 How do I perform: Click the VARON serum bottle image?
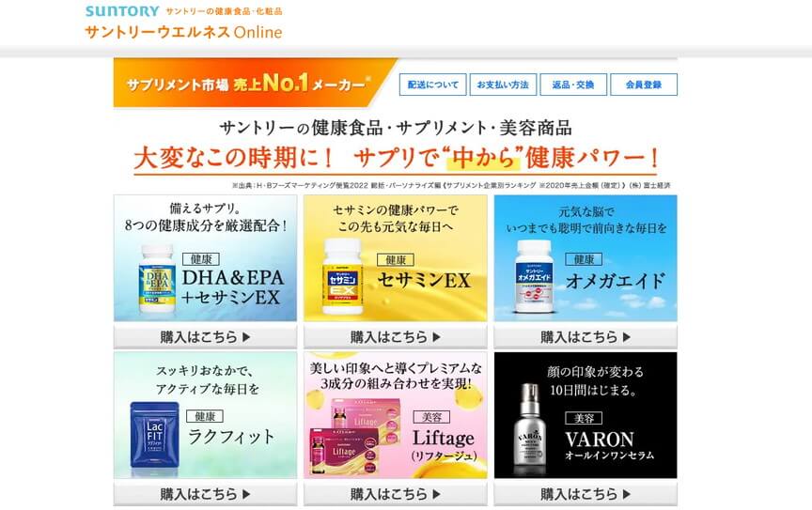(529, 430)
